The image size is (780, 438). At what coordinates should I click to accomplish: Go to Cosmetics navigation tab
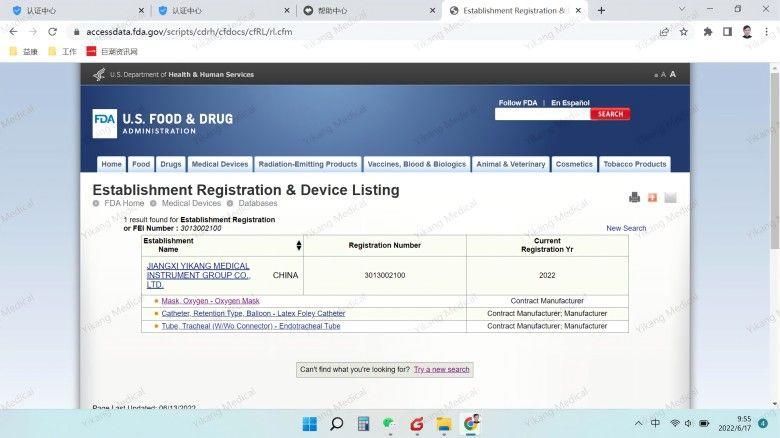coord(574,164)
